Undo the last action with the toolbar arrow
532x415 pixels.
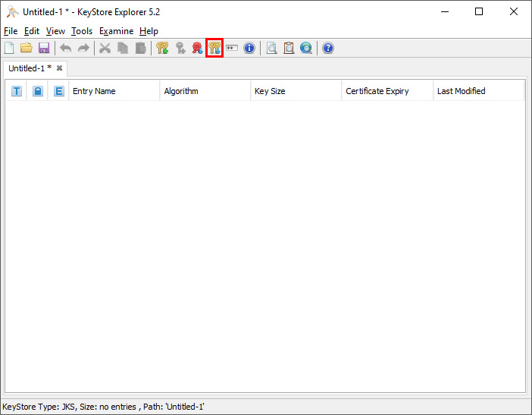(66, 48)
